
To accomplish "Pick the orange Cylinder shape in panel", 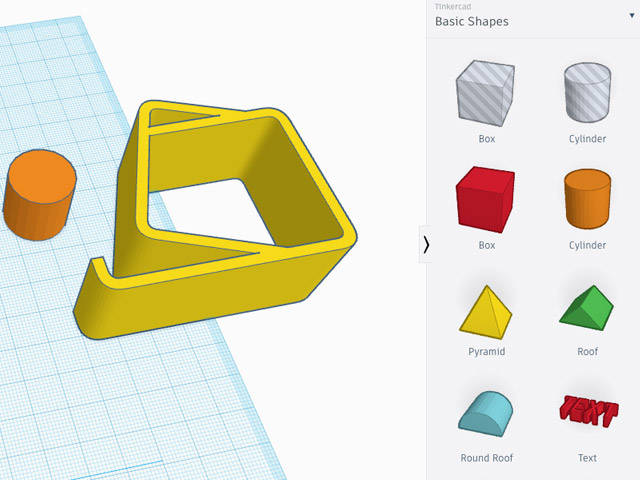I will click(587, 199).
